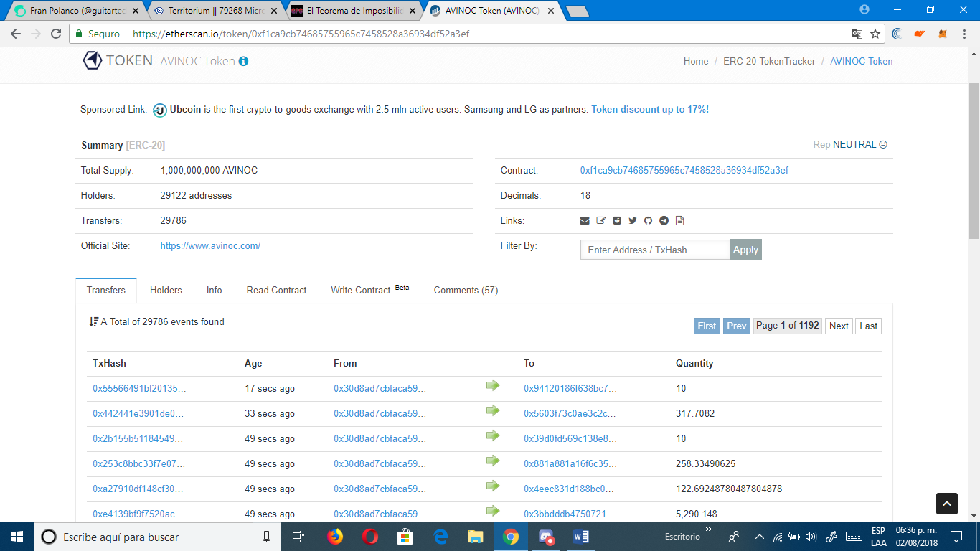The image size is (980, 551).
Task: Open the whitepaper document icon
Action: point(680,221)
